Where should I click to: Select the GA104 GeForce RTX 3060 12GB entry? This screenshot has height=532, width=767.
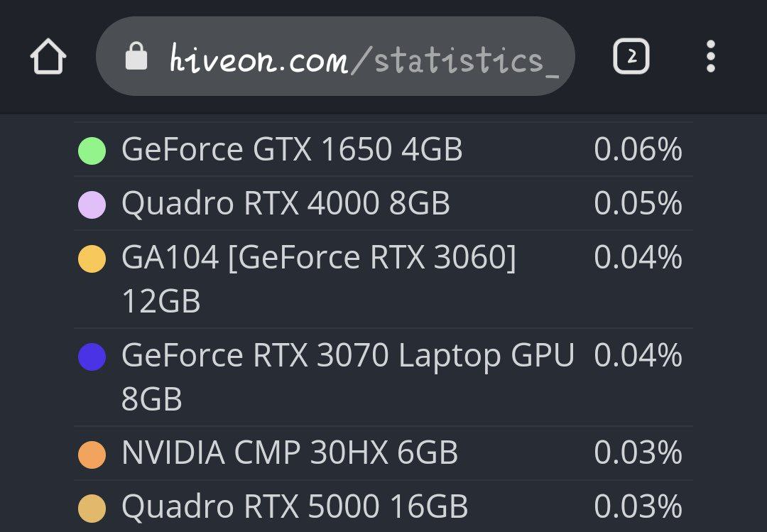318,279
